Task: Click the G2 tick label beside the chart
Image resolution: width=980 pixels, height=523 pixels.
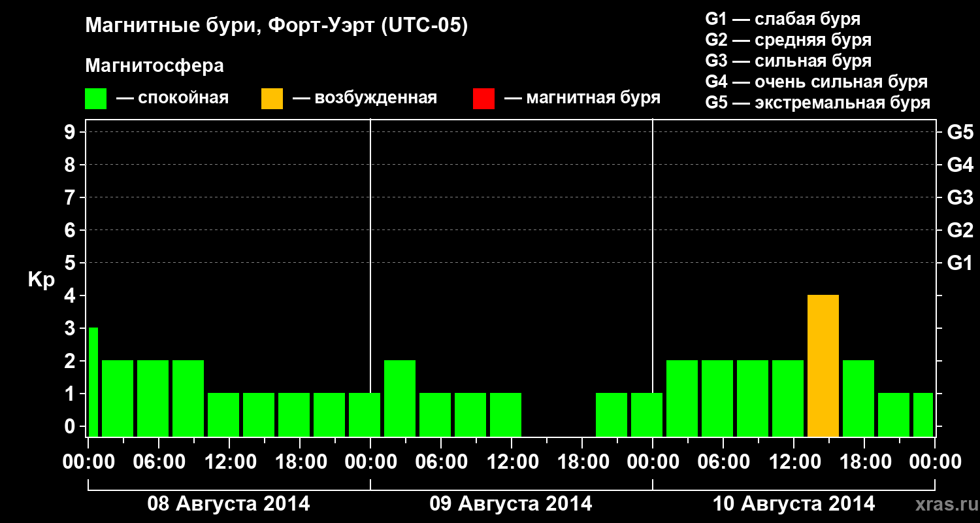Action: pos(960,230)
